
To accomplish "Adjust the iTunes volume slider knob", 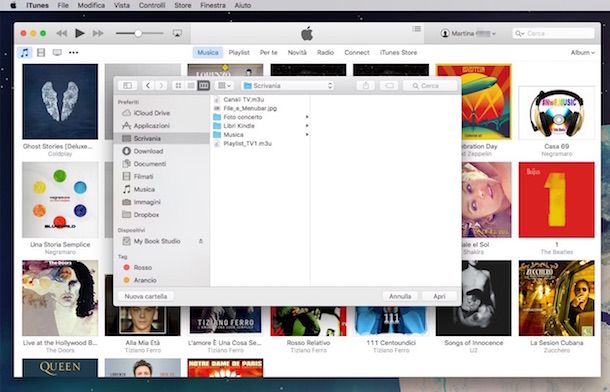I will click(138, 33).
